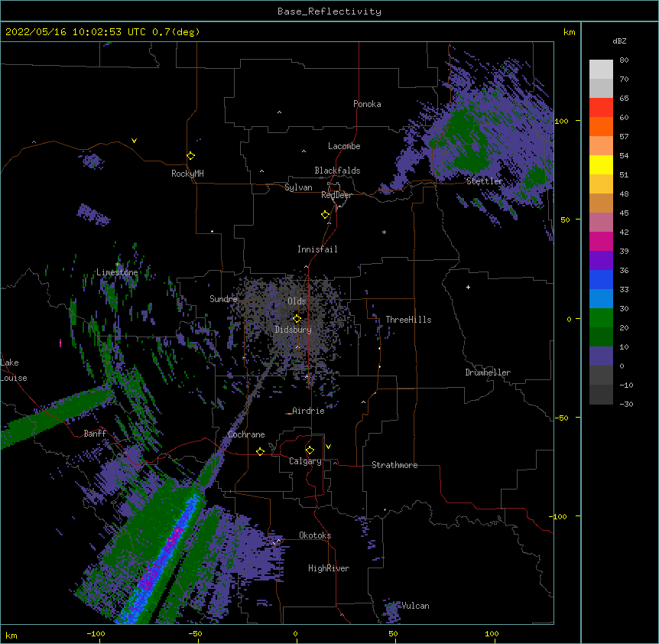Click the ThreeHills label
The height and width of the screenshot is (644, 659).
point(408,320)
